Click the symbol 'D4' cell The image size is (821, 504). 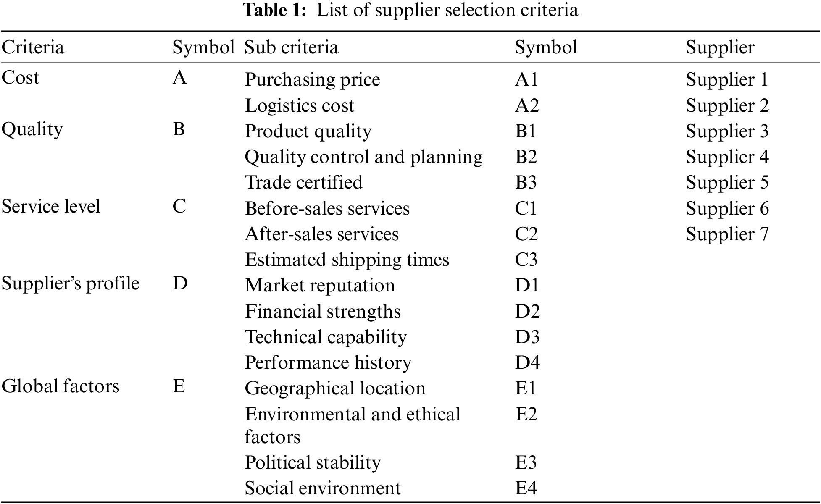527,363
